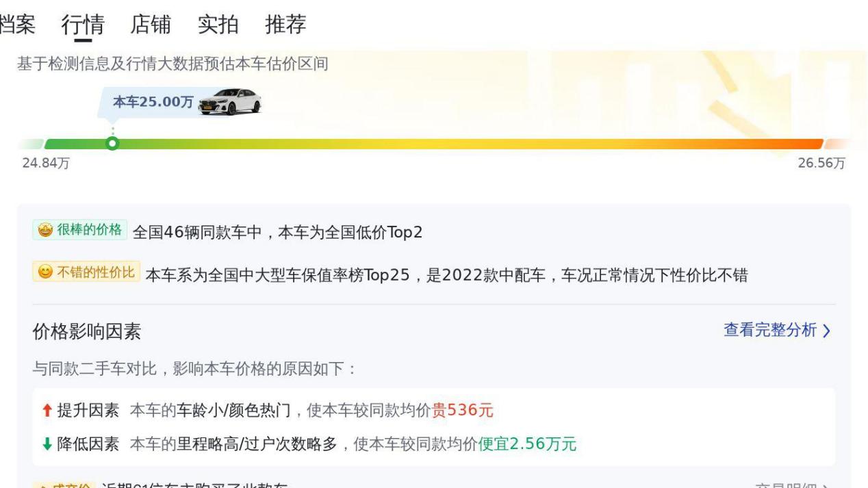Expand the chevron beside 查看完整分析
This screenshot has height=488, width=868.
(826, 331)
